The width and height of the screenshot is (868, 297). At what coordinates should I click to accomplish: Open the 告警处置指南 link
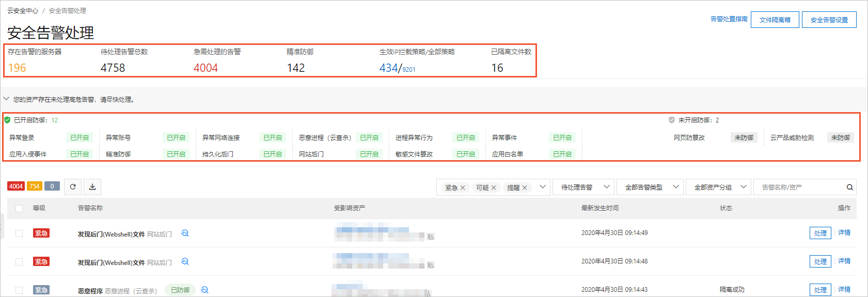729,19
